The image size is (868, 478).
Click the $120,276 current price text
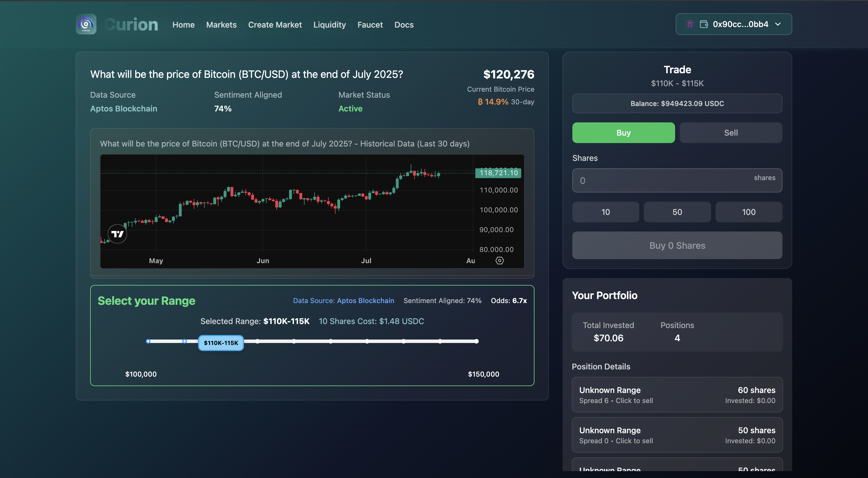coord(508,74)
